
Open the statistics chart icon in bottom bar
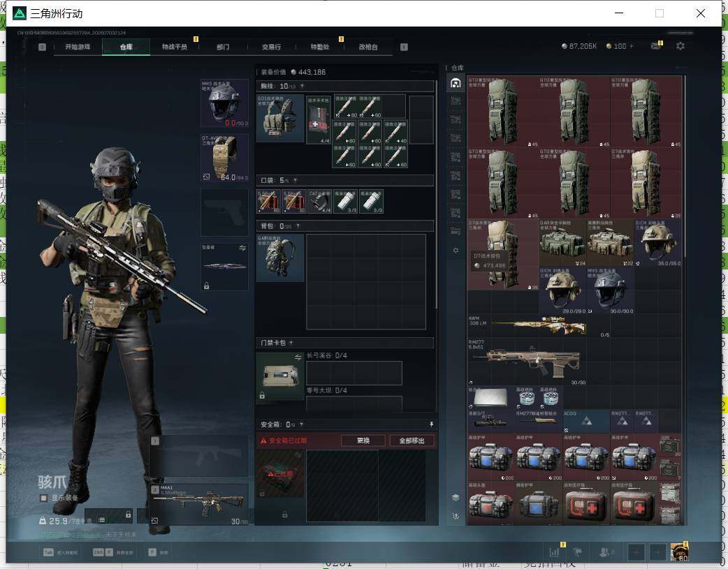click(554, 552)
